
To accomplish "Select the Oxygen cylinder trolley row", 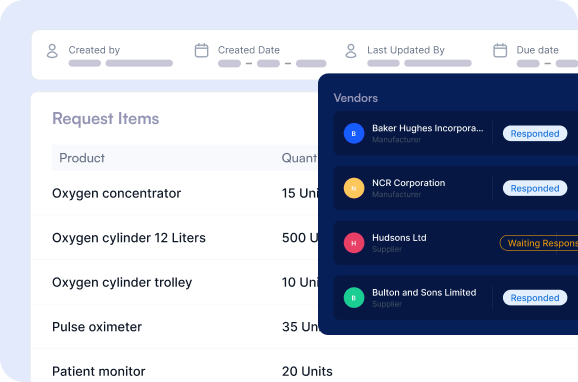I will click(174, 282).
